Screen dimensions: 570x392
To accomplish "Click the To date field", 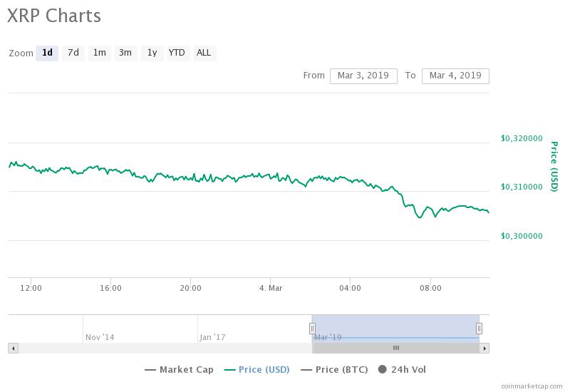I will pos(455,76).
